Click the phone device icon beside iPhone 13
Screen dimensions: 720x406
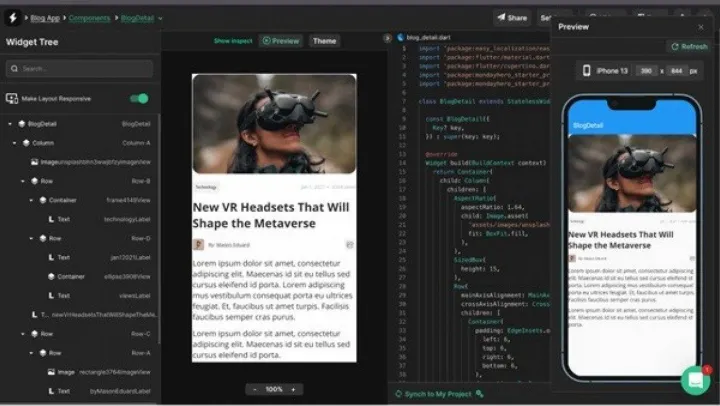tap(586, 71)
